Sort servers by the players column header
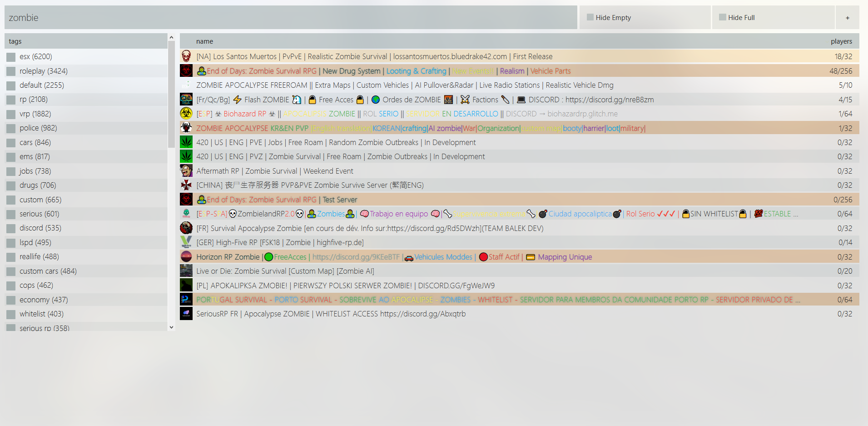This screenshot has width=868, height=426. pos(841,41)
